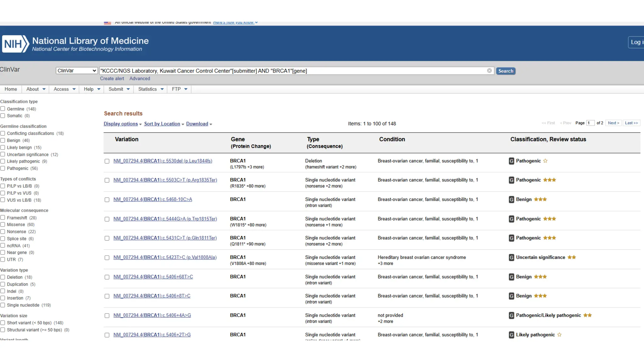644x362 pixels.
Task: Select the row checkbox for c.5503C>T variant
Action: 107,180
